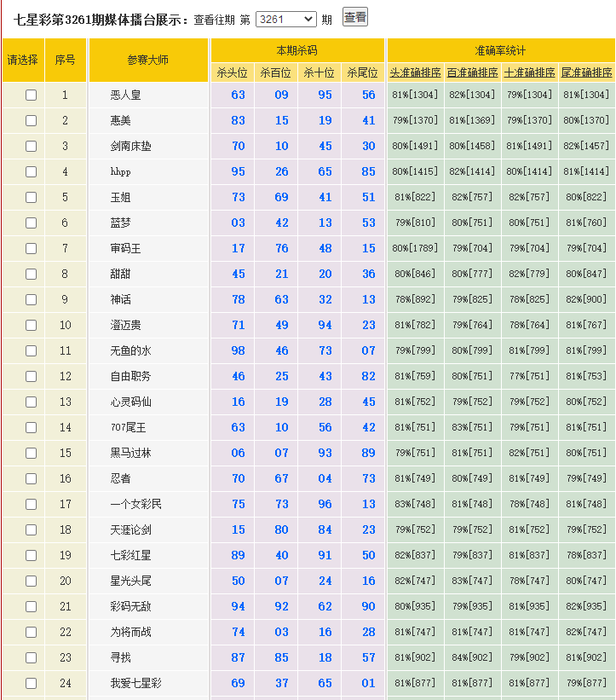Open the period number 3261 dropdown

tap(285, 19)
